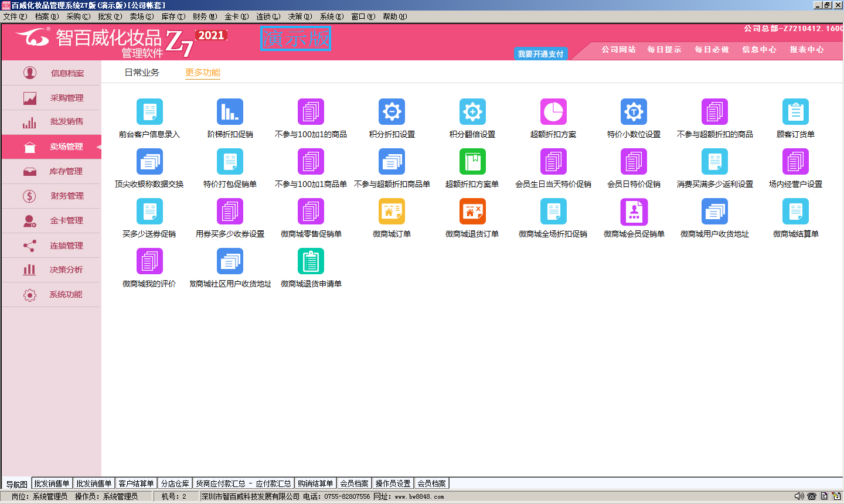This screenshot has height=504, width=844.
Task: Open 报表中心 link
Action: point(806,50)
